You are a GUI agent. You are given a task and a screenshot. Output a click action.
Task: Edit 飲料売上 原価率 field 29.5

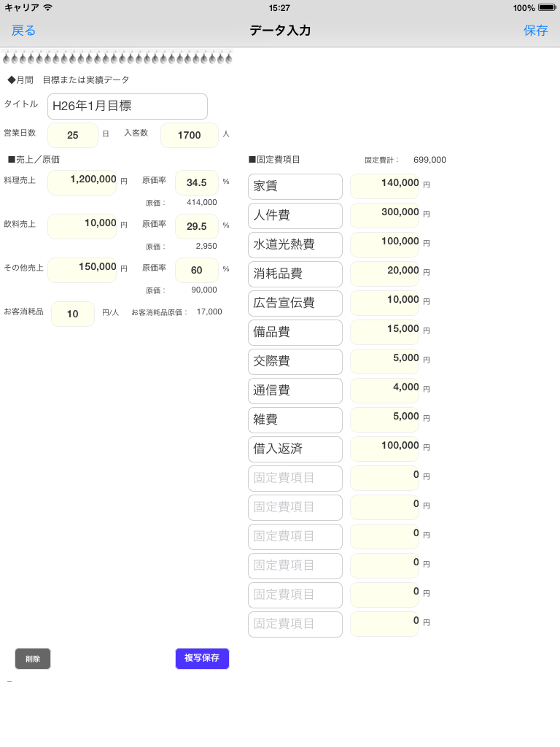[197, 226]
